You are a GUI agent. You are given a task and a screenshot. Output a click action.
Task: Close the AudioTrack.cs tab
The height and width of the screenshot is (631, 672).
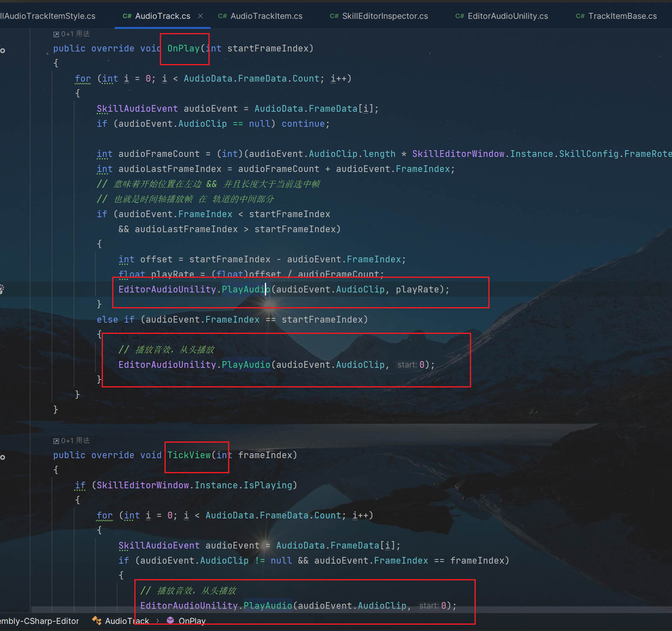click(200, 16)
